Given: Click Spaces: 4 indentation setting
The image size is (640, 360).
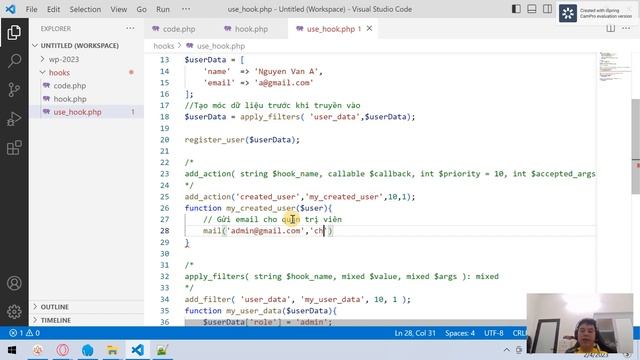Looking at the screenshot, I should [x=460, y=333].
